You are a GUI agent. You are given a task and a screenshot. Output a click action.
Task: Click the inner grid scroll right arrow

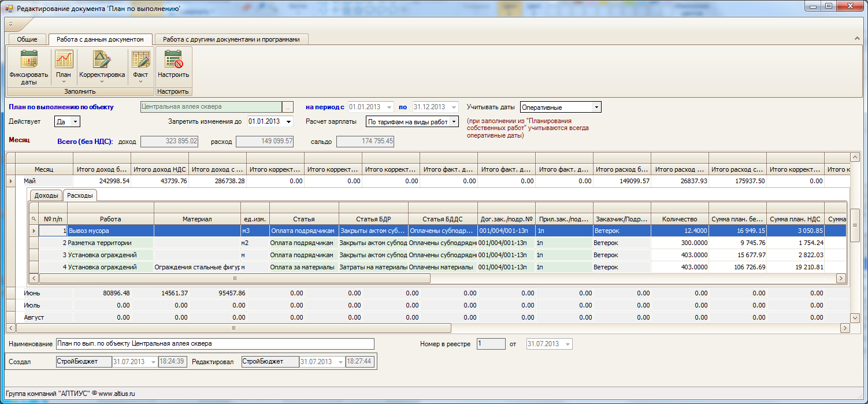pos(841,278)
